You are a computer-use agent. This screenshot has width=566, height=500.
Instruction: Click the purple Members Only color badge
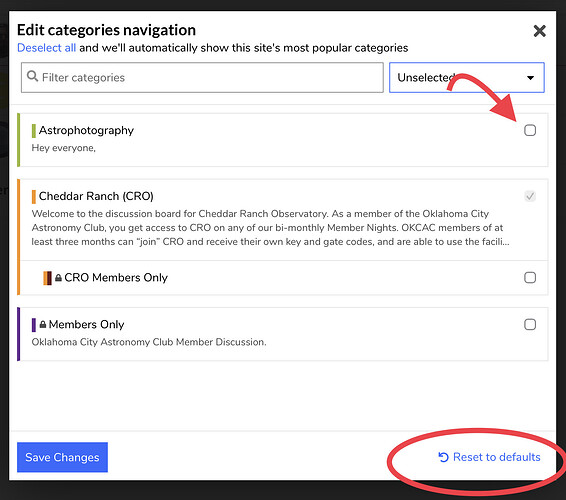[x=34, y=325]
